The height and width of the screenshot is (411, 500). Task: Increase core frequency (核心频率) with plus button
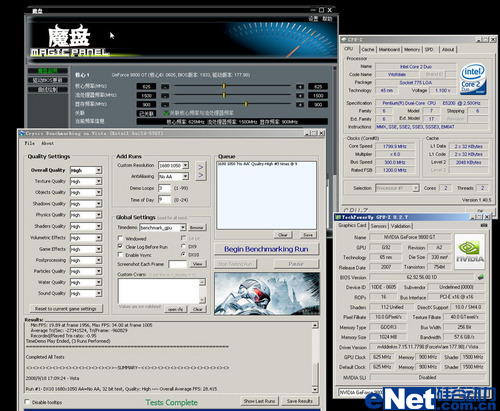click(x=300, y=87)
